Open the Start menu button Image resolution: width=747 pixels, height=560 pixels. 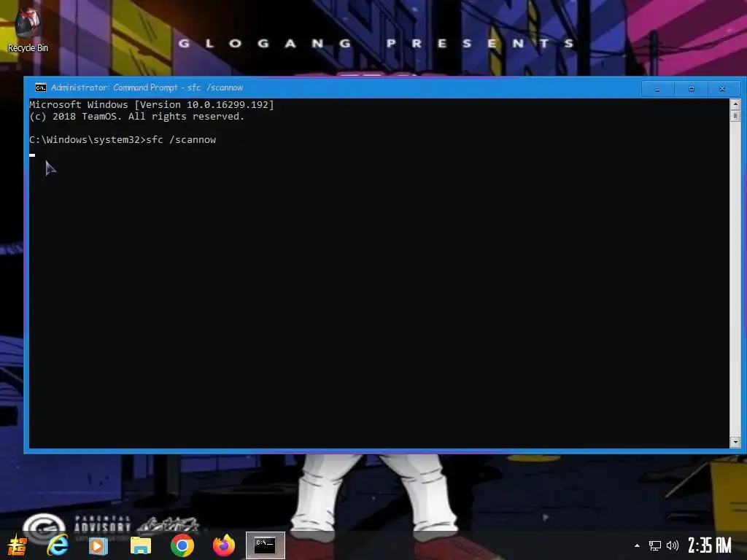(x=18, y=545)
